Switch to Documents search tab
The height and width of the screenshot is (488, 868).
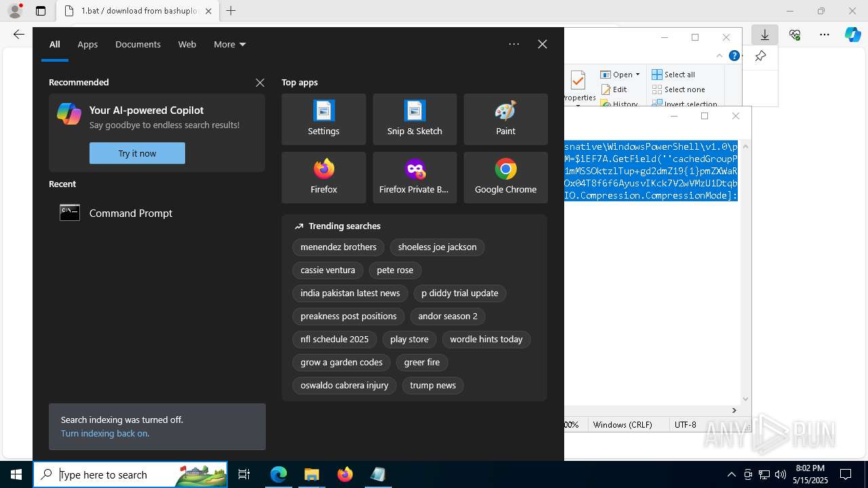pyautogui.click(x=138, y=44)
